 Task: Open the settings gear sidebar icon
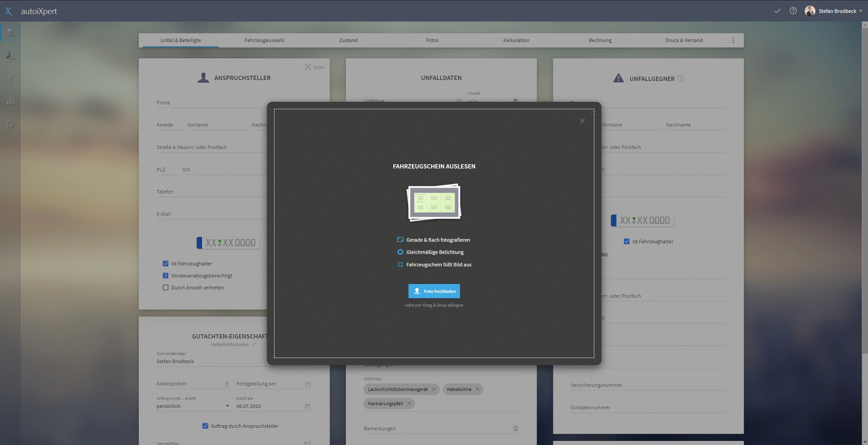tap(10, 124)
